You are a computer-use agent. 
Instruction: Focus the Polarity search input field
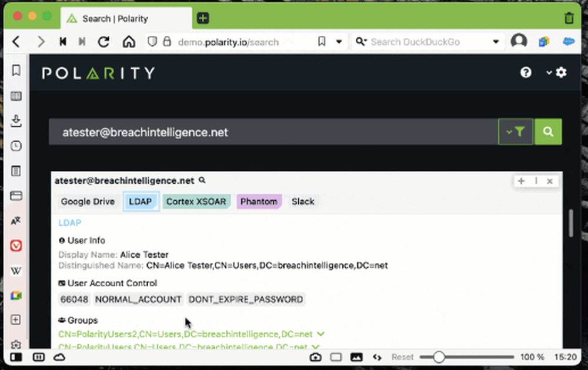273,132
